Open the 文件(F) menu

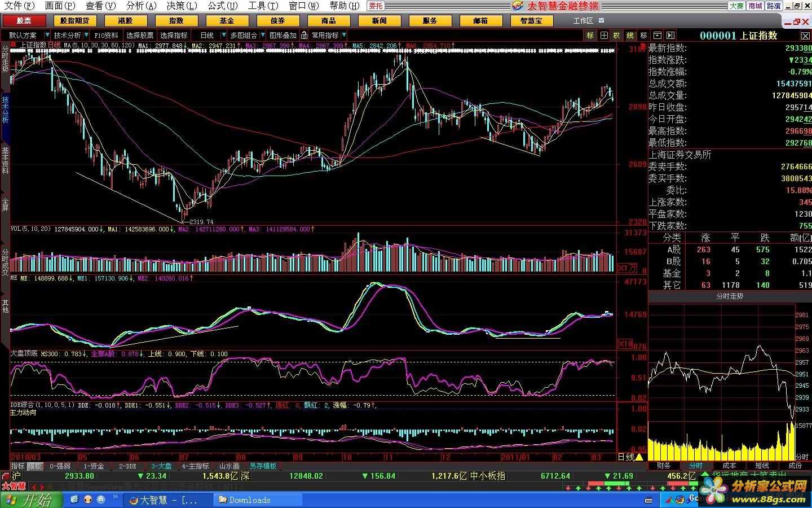[x=19, y=6]
